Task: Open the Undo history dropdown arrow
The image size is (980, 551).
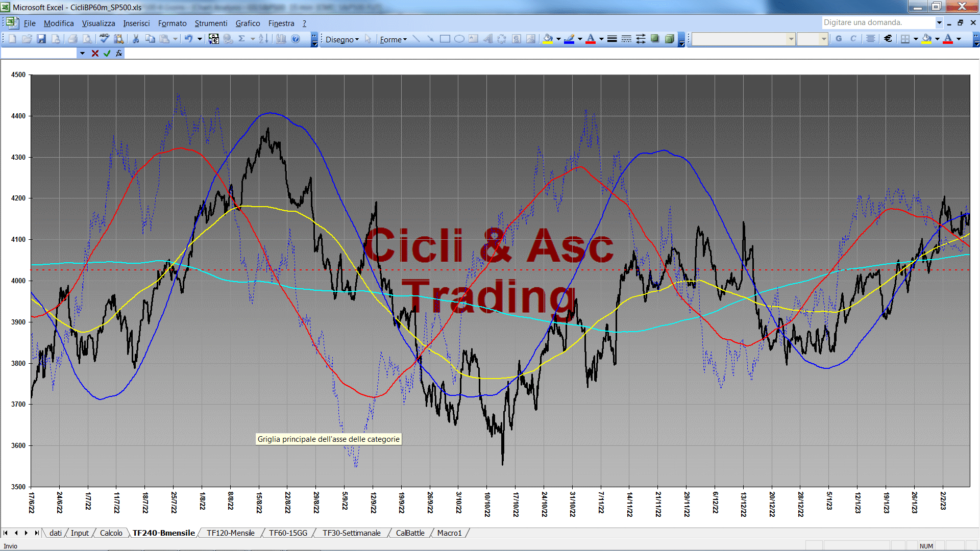Action: (200, 39)
